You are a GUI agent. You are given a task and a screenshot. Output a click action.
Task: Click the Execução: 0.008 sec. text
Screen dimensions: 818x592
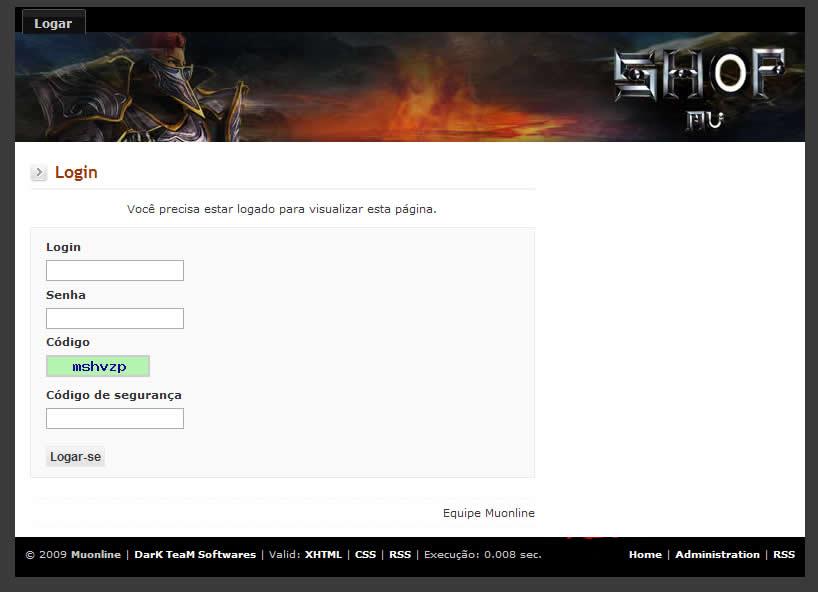483,554
